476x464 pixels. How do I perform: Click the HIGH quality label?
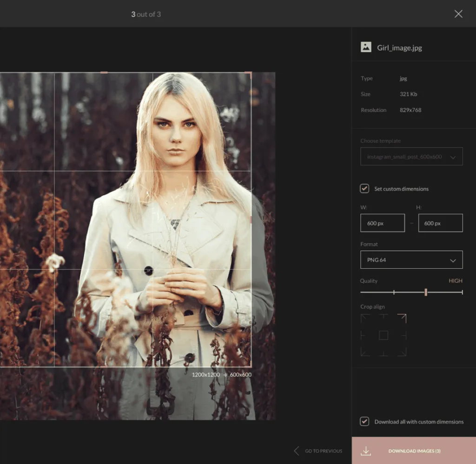456,281
